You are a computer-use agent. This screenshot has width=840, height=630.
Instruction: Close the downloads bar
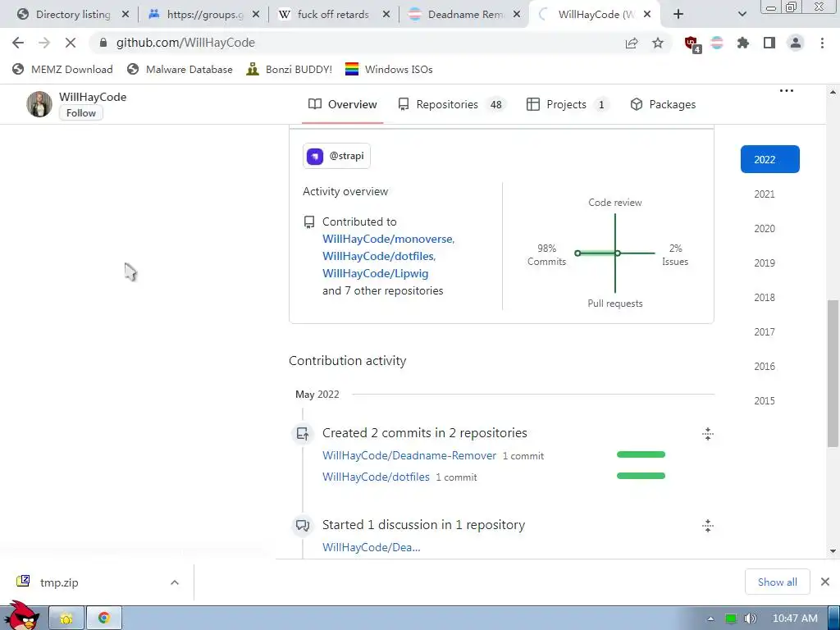[825, 582]
